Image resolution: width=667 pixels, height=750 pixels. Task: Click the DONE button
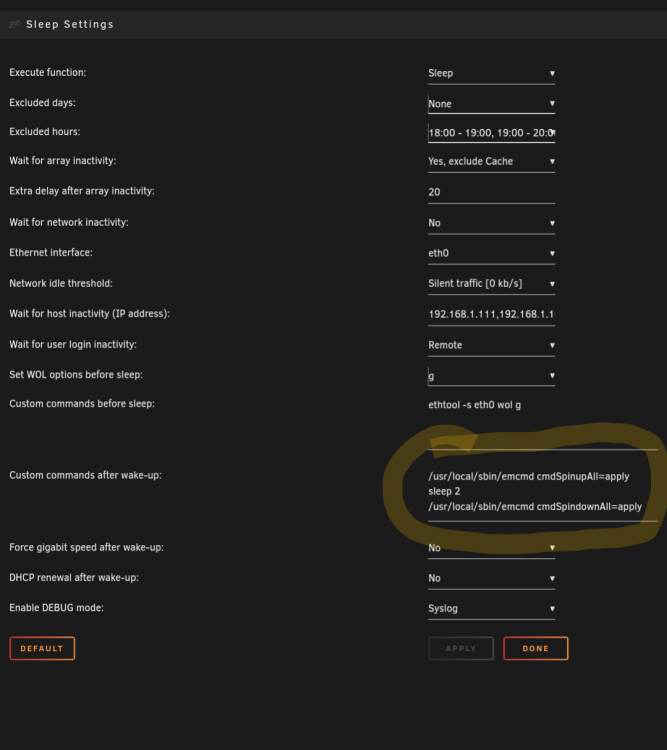(x=535, y=649)
